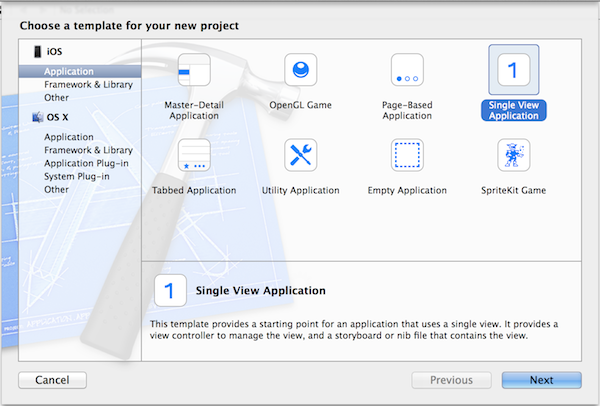Select Other under the iOS section
This screenshot has height=406, width=600.
coord(57,98)
